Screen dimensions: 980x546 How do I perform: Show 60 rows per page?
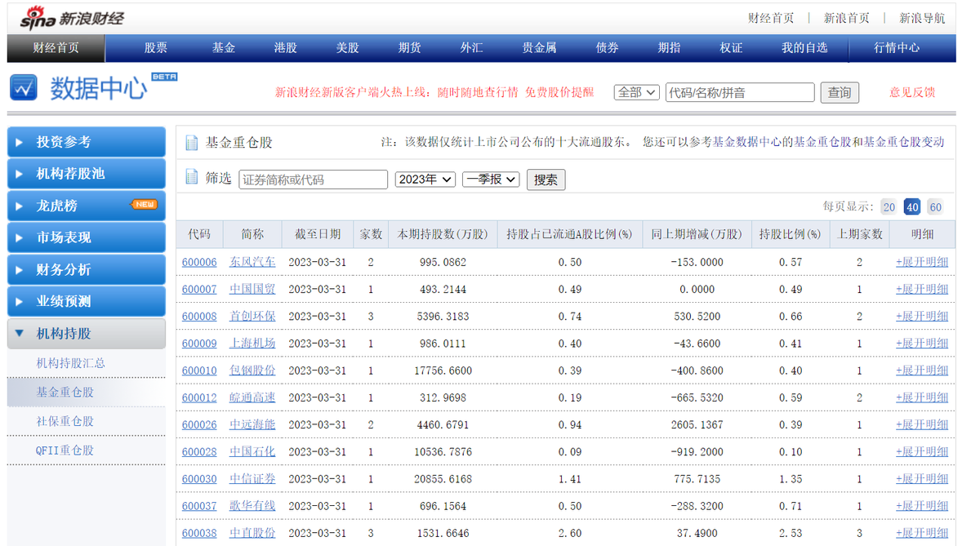[935, 207]
